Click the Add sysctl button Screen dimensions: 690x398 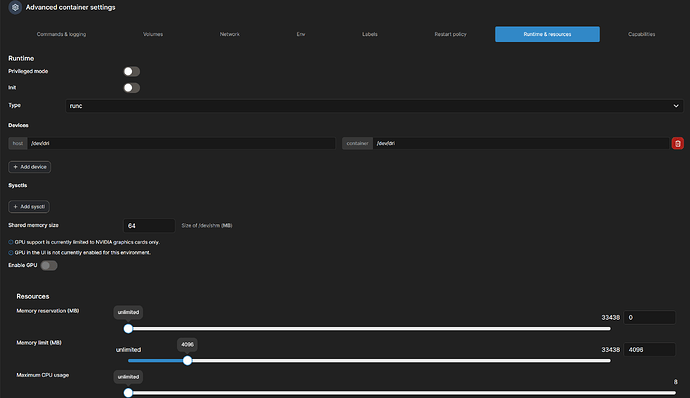point(29,206)
